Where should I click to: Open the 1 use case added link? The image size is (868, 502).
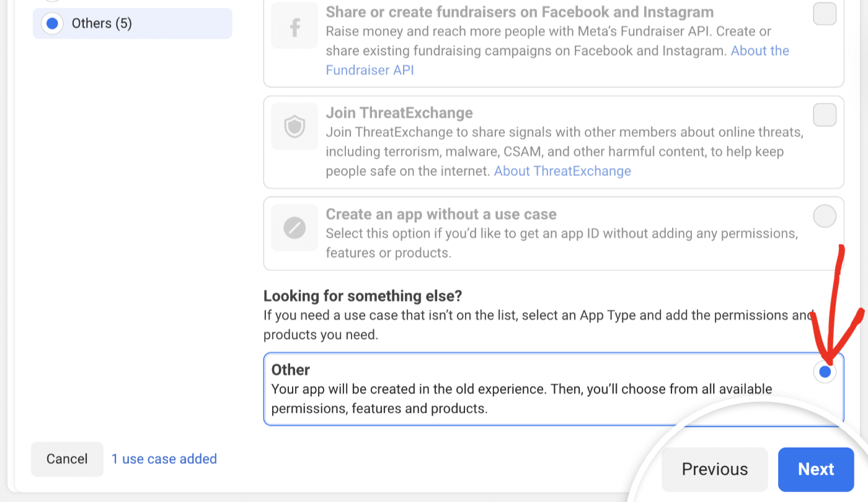pyautogui.click(x=164, y=459)
